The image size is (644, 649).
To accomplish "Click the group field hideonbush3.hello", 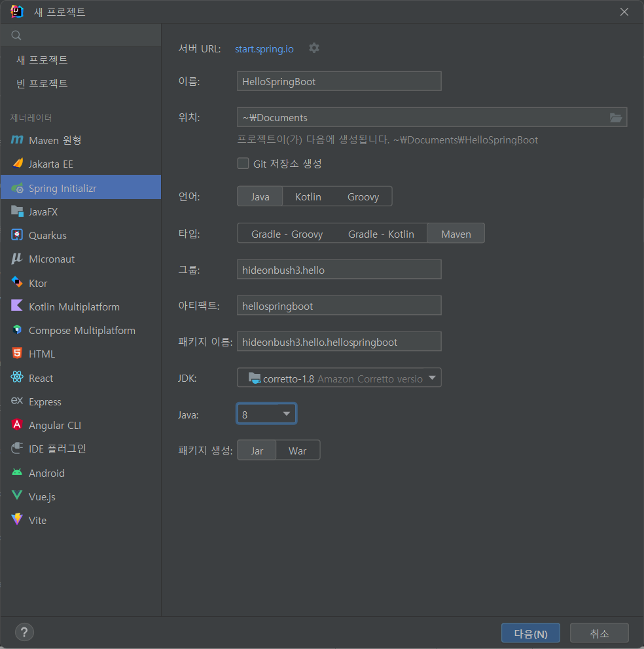I will click(x=339, y=270).
